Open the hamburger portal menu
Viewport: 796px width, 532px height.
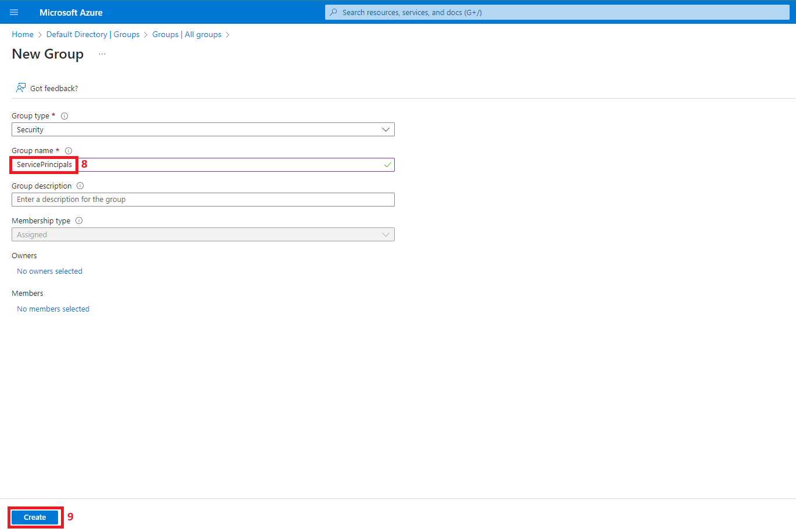[14, 12]
